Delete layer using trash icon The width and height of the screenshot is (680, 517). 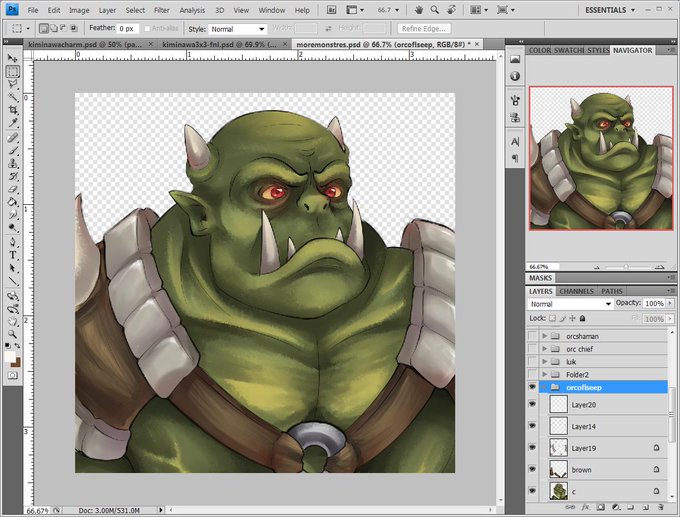(660, 507)
